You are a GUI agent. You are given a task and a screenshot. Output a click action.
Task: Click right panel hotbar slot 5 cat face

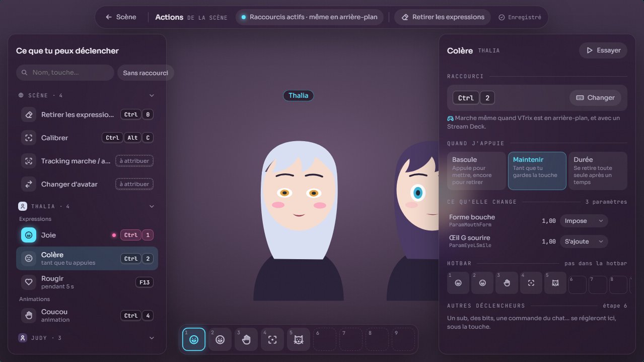coord(555,283)
